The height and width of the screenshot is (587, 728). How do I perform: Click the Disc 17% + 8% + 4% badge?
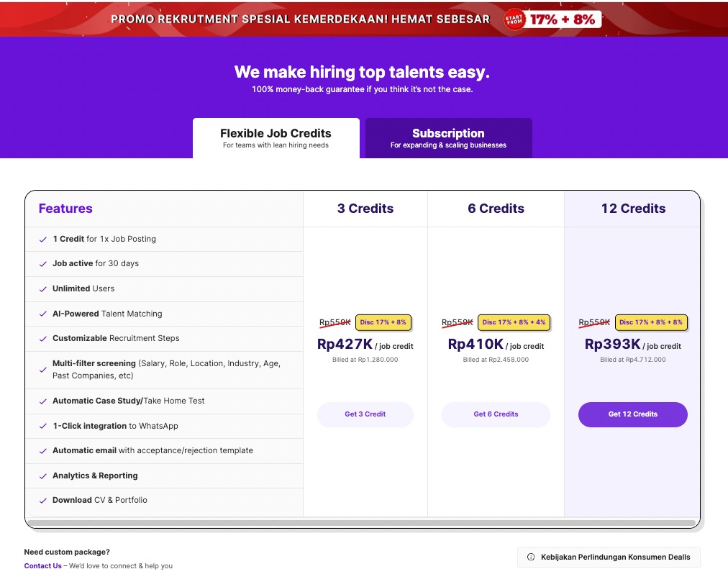(514, 322)
